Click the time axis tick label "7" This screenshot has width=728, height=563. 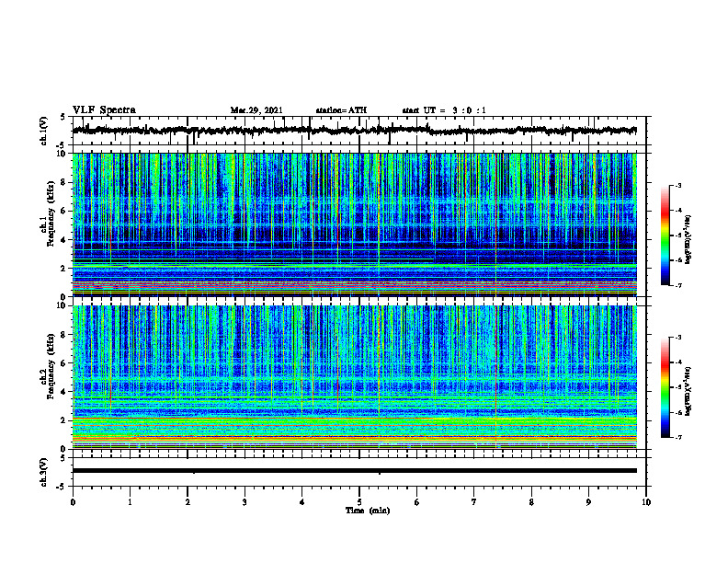pos(474,502)
